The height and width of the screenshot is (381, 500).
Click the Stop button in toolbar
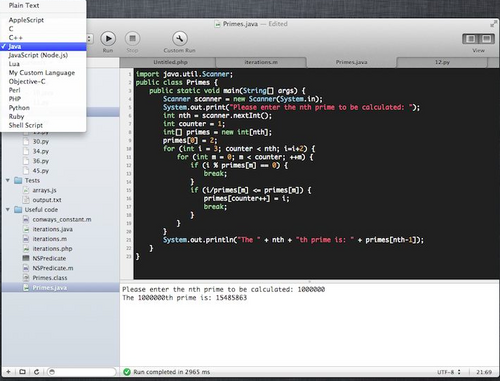coord(132,39)
